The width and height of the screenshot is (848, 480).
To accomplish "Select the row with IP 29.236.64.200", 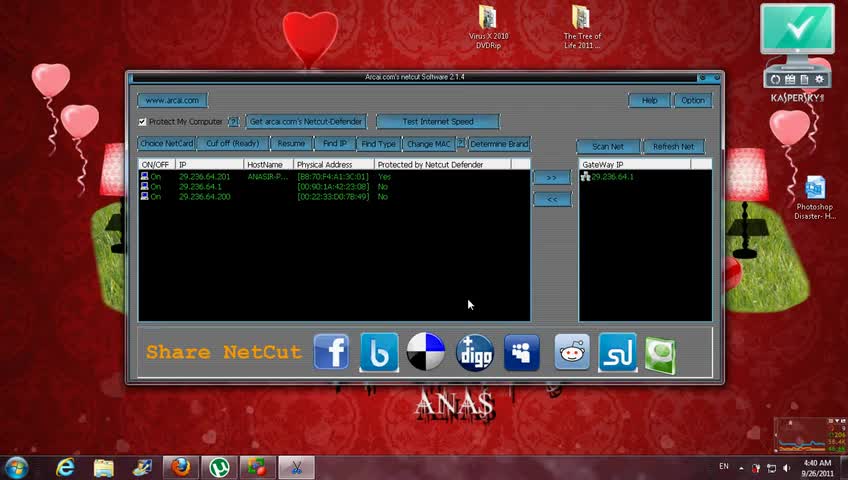I will [x=334, y=196].
